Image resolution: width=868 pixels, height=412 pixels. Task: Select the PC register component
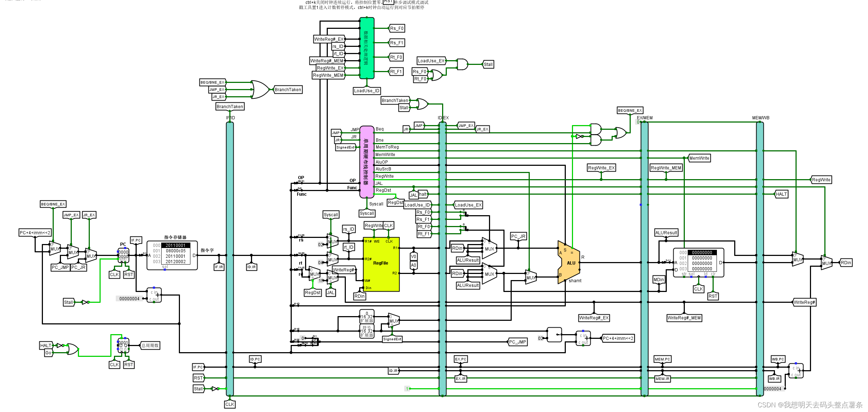[x=123, y=255]
